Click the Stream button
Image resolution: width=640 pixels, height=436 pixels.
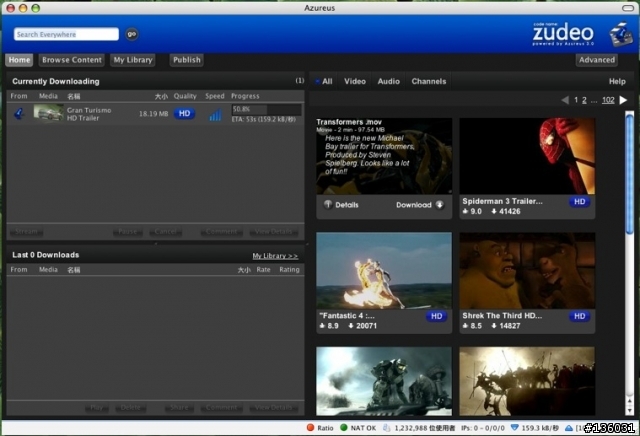(x=26, y=232)
